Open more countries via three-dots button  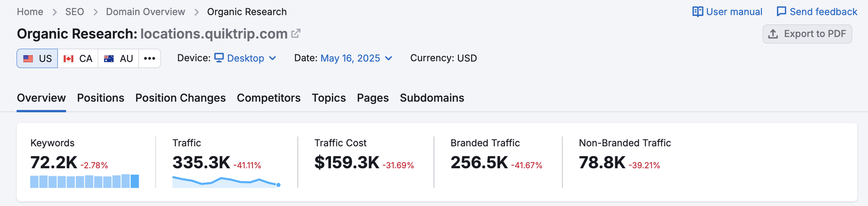(150, 58)
